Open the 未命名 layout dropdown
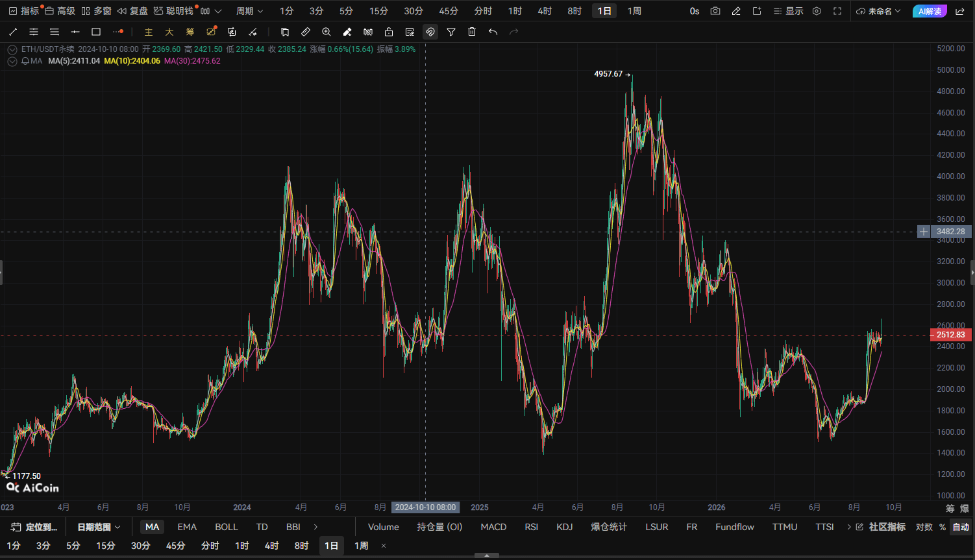The image size is (975, 560). (x=879, y=11)
